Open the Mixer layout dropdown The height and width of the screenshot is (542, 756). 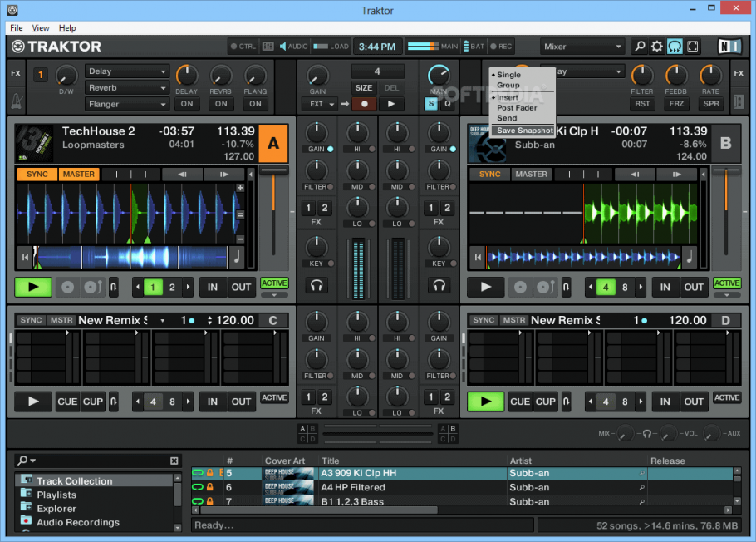click(x=582, y=47)
